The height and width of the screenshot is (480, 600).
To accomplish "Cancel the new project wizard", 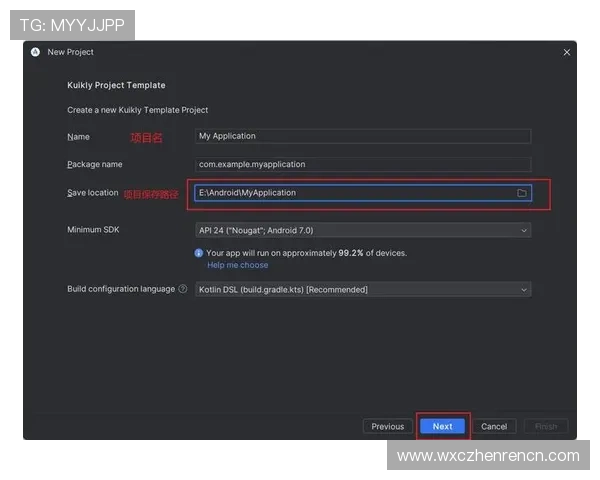I will [x=494, y=426].
